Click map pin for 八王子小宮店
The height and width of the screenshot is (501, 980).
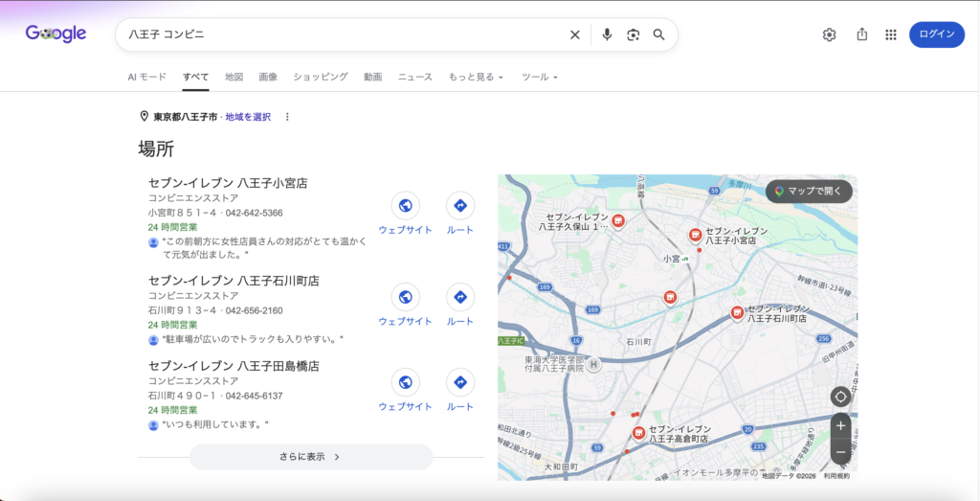pyautogui.click(x=695, y=236)
